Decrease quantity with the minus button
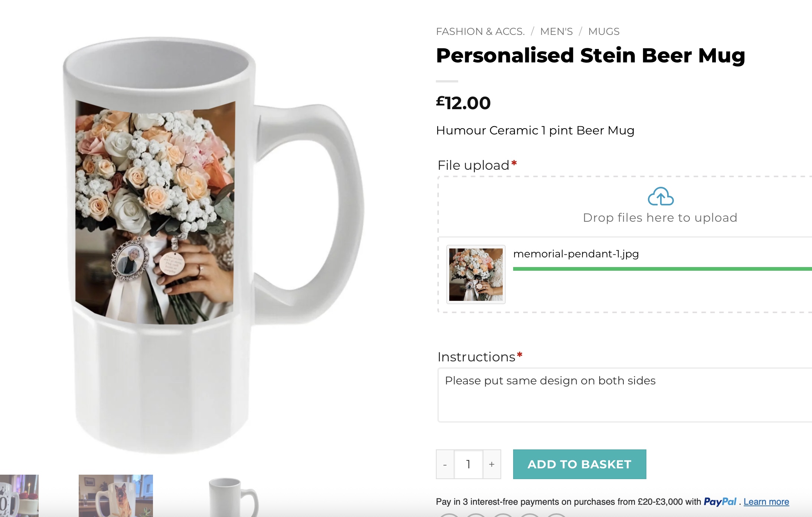This screenshot has height=517, width=812. click(445, 464)
